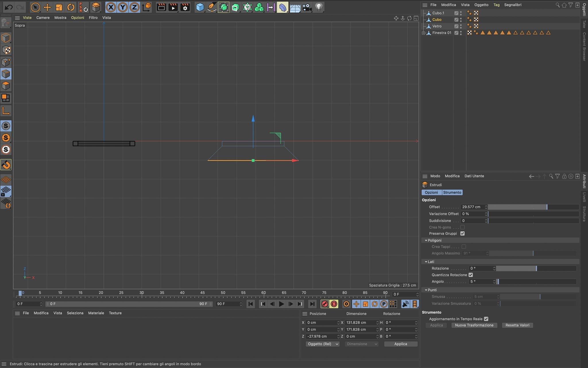Add a Camera object from toolbar
588x368 pixels.
(x=307, y=7)
